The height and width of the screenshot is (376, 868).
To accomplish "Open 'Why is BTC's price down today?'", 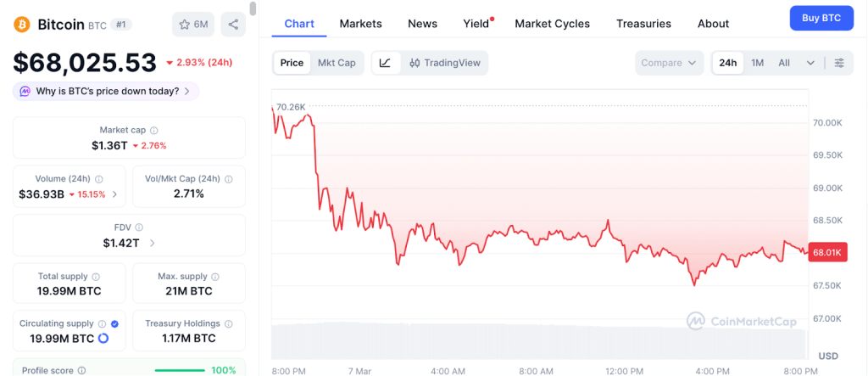I will (x=106, y=91).
